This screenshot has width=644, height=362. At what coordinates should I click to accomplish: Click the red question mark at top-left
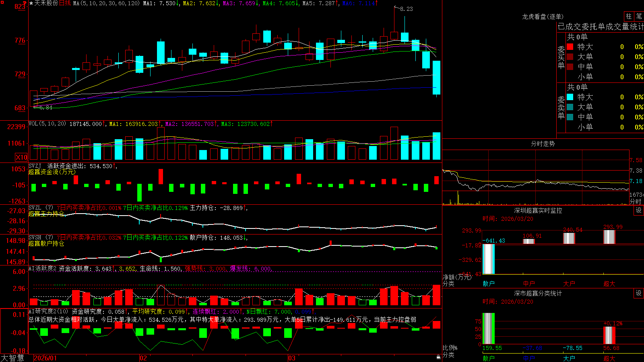point(25,3)
